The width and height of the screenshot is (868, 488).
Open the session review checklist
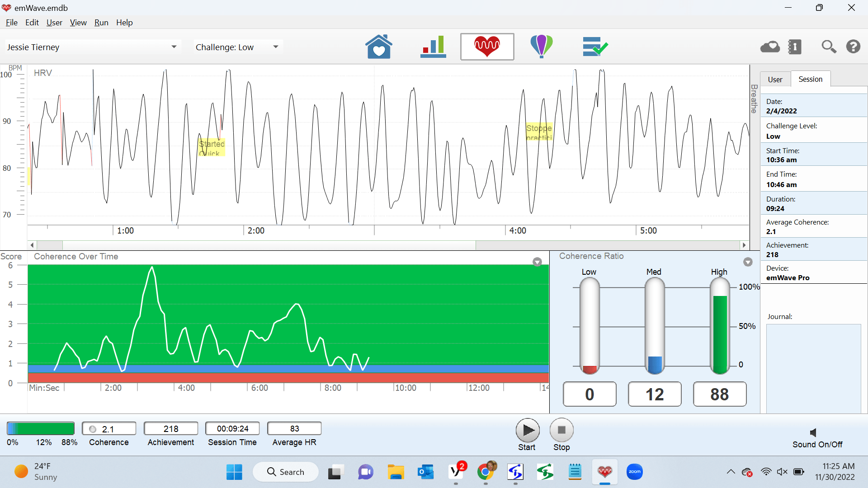[595, 47]
